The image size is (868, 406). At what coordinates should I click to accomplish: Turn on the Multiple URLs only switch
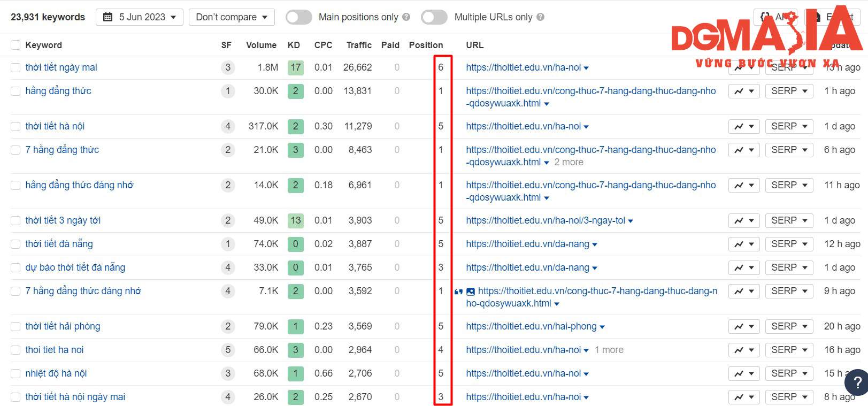click(434, 17)
